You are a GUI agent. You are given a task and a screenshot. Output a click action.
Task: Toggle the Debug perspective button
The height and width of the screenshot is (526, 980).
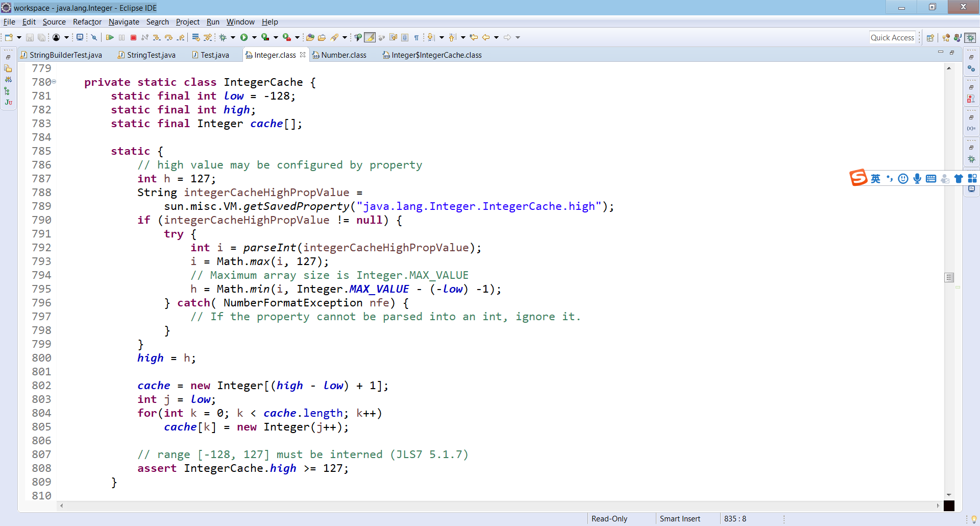pyautogui.click(x=971, y=38)
